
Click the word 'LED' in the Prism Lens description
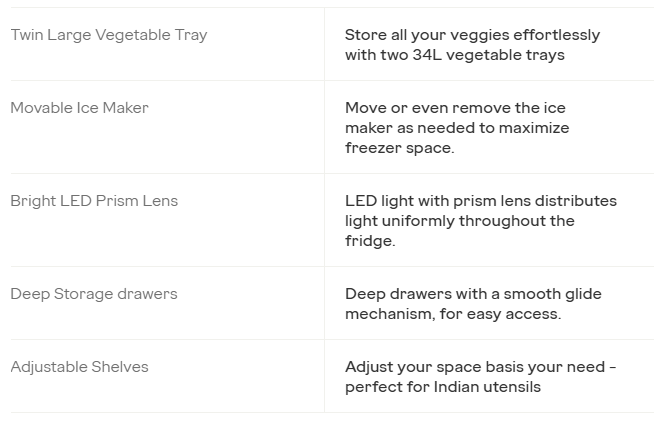click(x=361, y=201)
